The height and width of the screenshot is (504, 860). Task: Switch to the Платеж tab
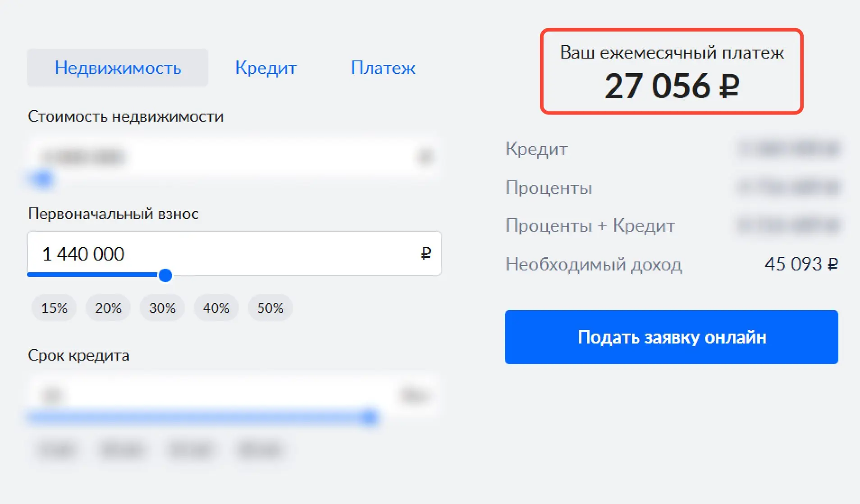coord(383,68)
